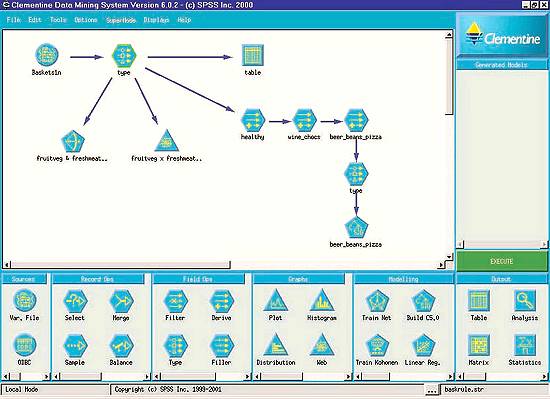Click the Local Mode status text
Image resolution: width=550 pixels, height=399 pixels.
22,390
